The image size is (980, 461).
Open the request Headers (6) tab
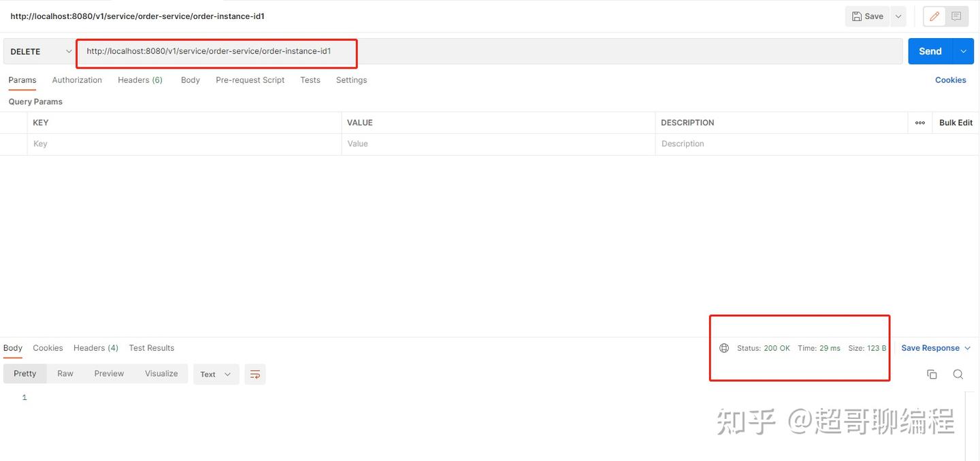coord(140,80)
